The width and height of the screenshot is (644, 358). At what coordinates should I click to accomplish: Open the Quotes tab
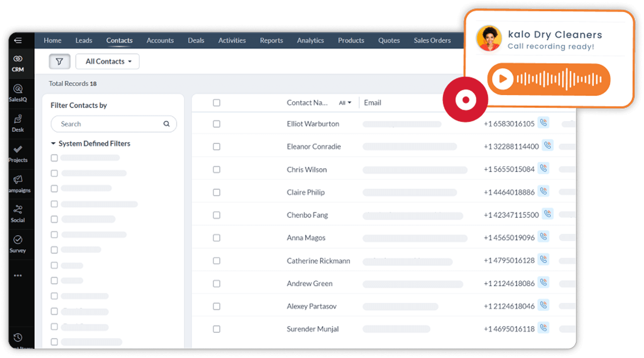[x=389, y=41]
